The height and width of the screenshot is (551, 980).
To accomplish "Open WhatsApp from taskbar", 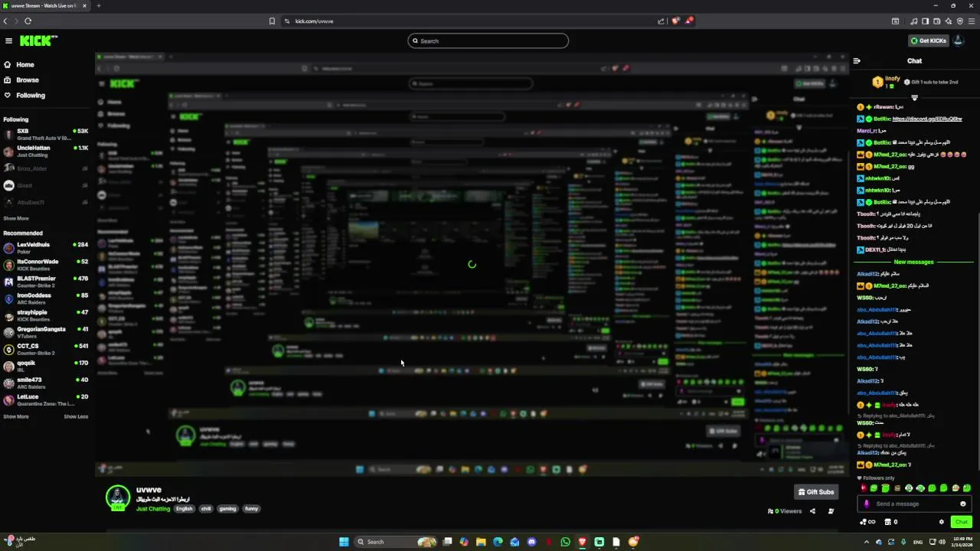I will pos(565,542).
